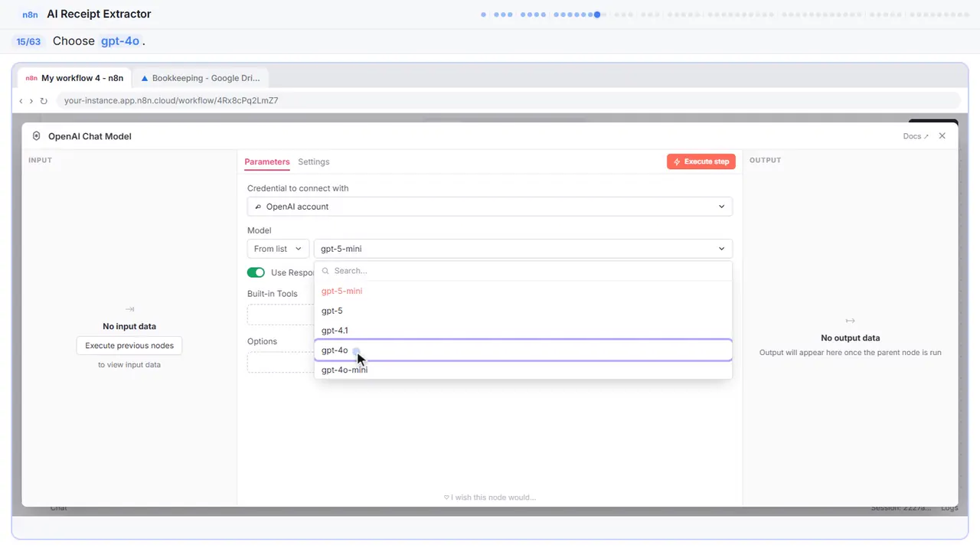Pick gpt-5 from the model options
Viewport: 980px width, 551px height.
point(523,311)
